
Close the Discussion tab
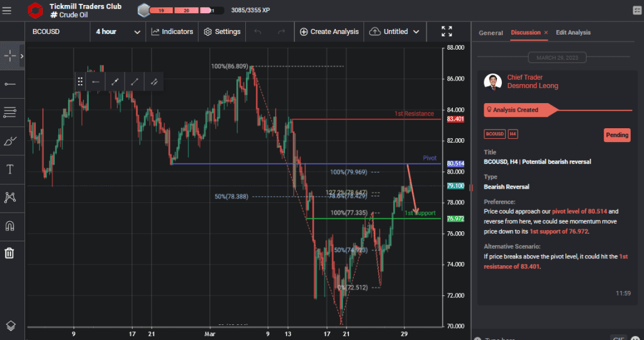(x=546, y=33)
